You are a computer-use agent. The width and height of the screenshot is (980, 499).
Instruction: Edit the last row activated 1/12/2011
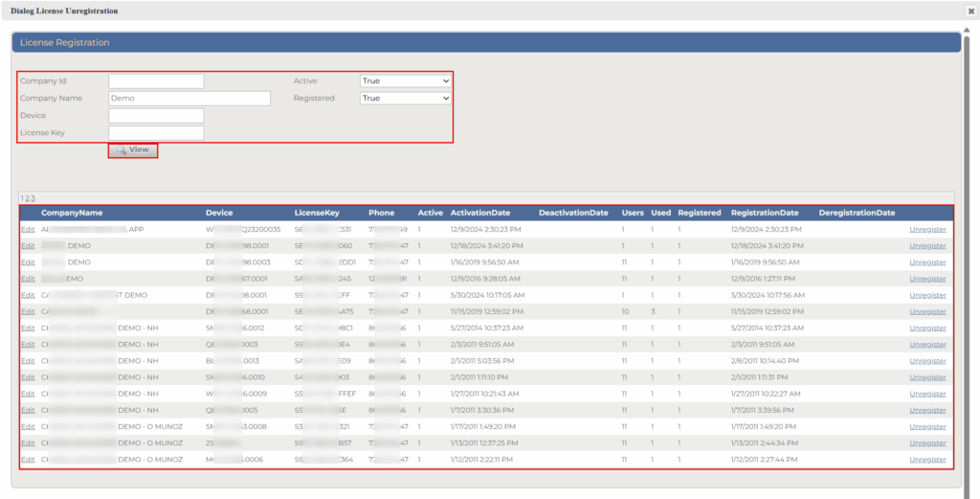27,460
